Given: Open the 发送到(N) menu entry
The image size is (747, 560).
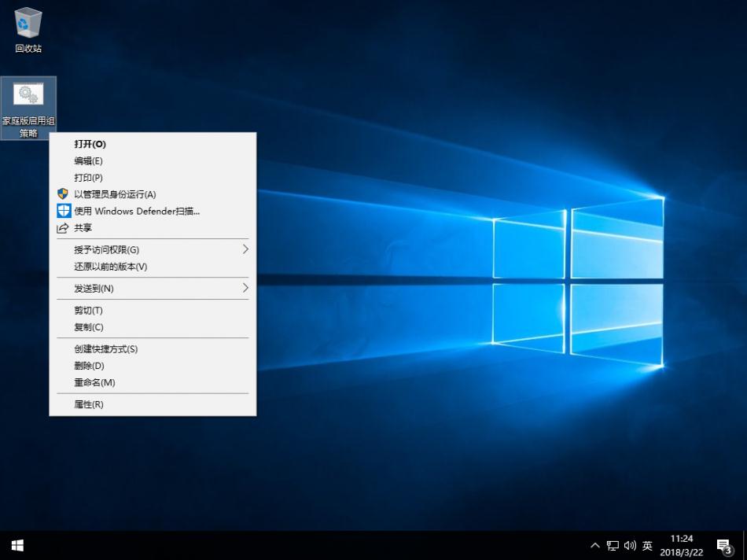Looking at the screenshot, I should (153, 289).
